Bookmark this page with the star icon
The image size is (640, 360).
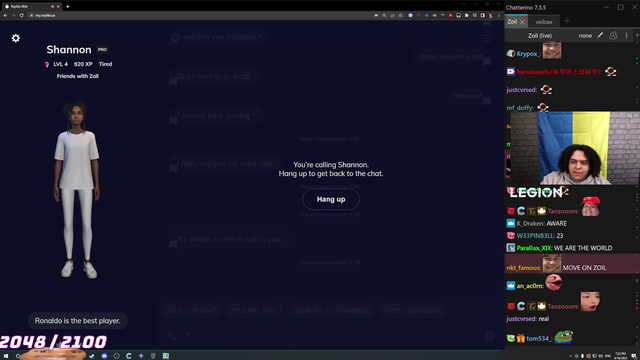pyautogui.click(x=400, y=15)
